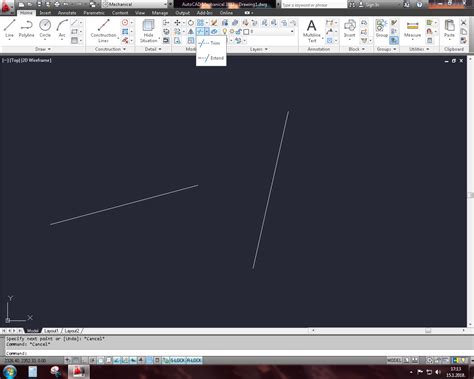Open the AutoCAD application menu button
Image resolution: width=474 pixels, height=379 pixels.
coord(7,7)
